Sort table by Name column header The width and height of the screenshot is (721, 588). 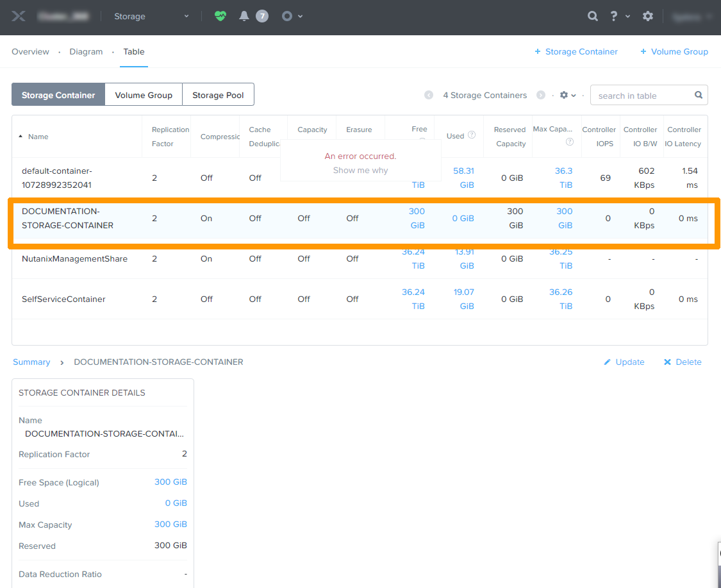(x=38, y=137)
